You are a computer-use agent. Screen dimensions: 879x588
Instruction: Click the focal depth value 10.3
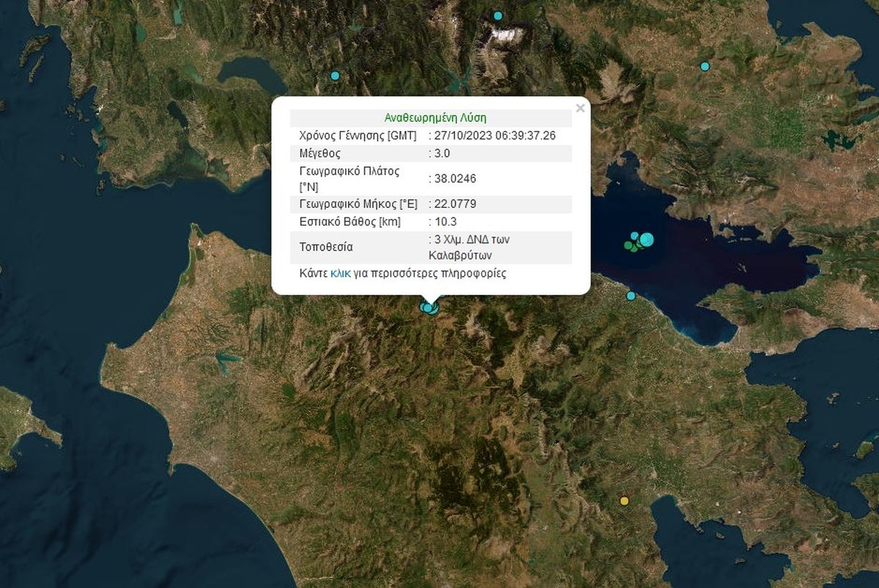tap(444, 221)
